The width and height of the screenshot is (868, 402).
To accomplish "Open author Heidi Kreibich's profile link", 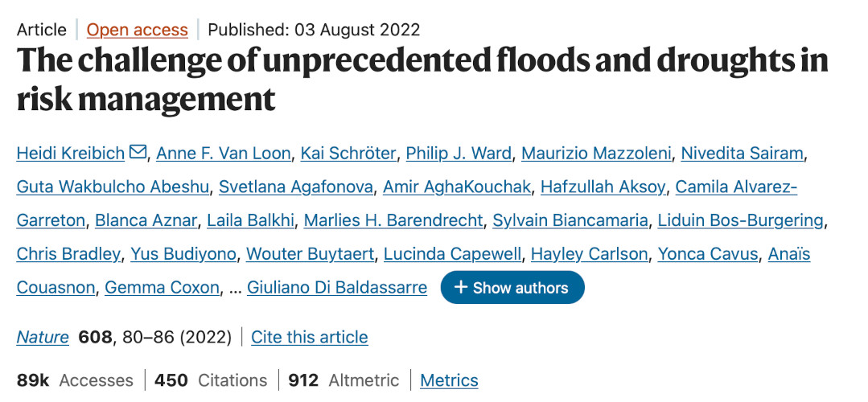I will (x=70, y=153).
